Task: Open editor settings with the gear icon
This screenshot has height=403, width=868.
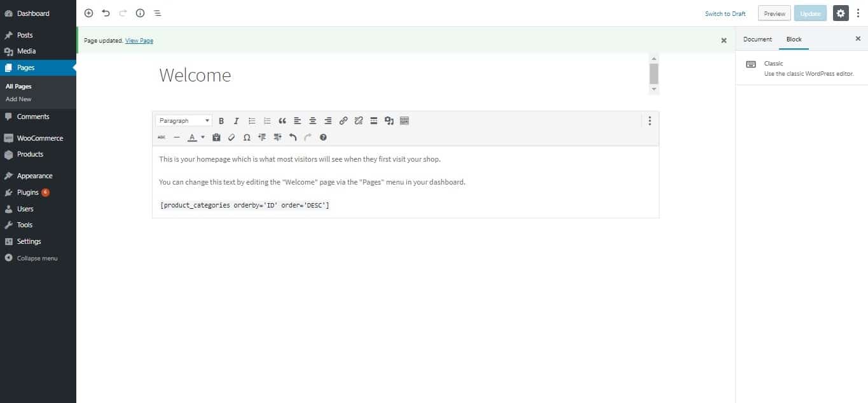Action: [841, 13]
